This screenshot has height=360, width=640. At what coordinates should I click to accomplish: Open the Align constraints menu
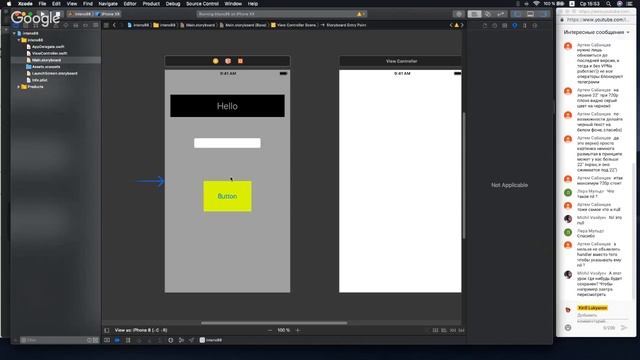pyautogui.click(x=444, y=330)
